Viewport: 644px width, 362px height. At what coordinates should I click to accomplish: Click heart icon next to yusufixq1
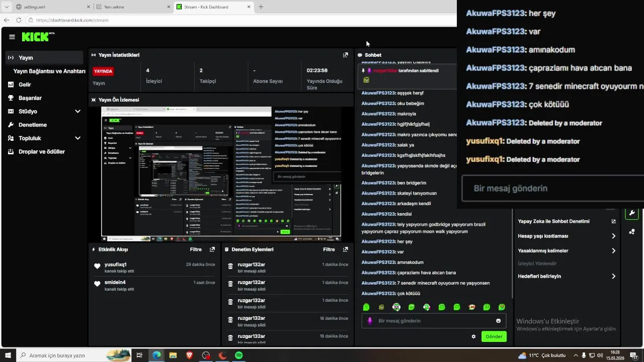[97, 266]
